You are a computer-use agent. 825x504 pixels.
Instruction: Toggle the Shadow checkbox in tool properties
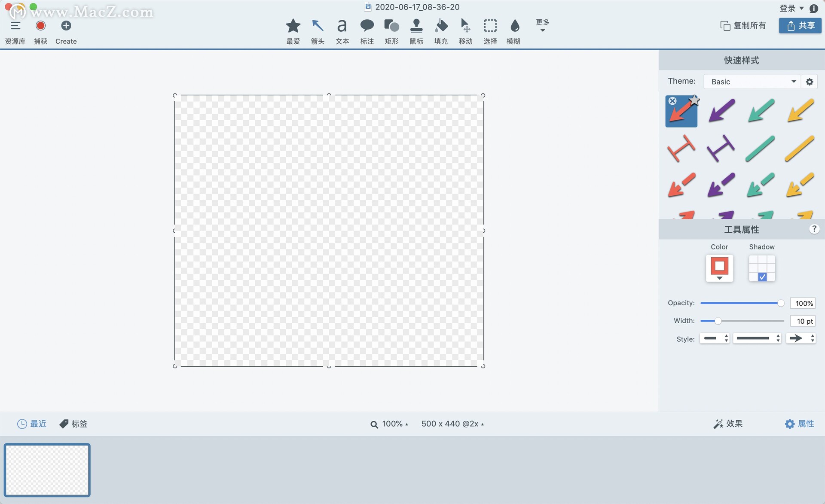click(761, 277)
